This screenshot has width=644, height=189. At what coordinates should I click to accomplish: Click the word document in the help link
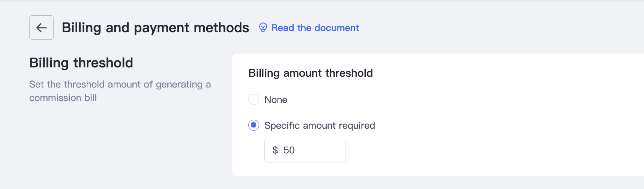pyautogui.click(x=336, y=28)
